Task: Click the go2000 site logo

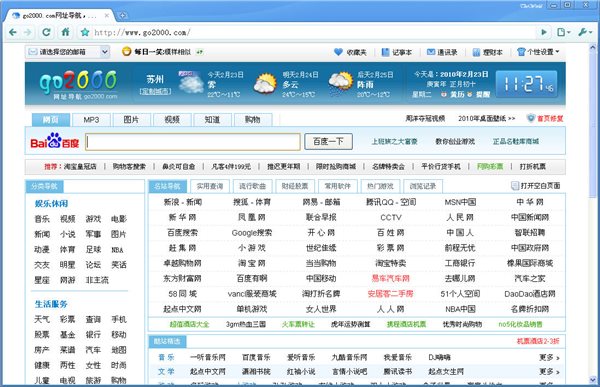Action: coord(78,84)
